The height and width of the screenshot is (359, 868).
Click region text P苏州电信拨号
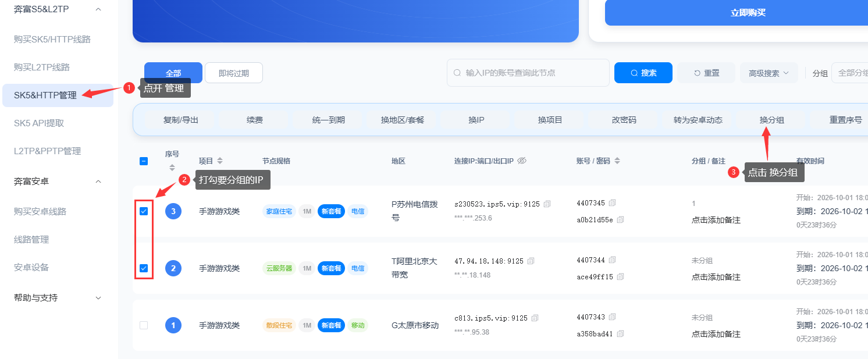click(415, 211)
